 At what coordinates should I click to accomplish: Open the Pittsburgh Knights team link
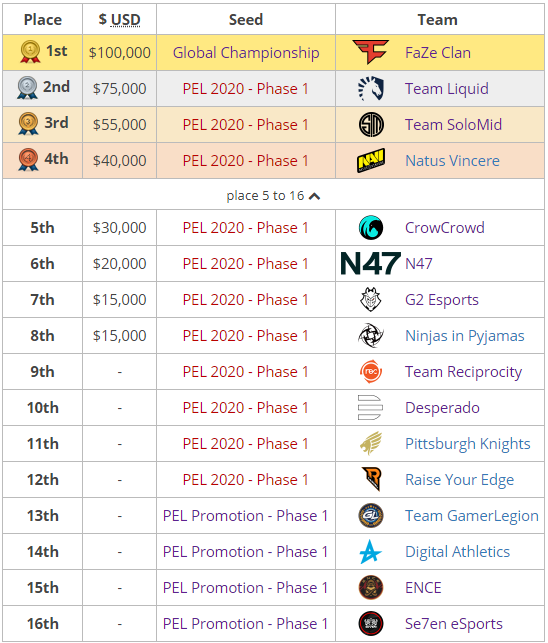click(x=468, y=444)
